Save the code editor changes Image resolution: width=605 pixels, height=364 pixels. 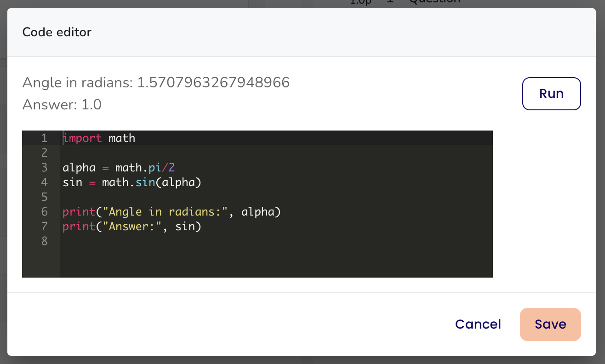550,324
